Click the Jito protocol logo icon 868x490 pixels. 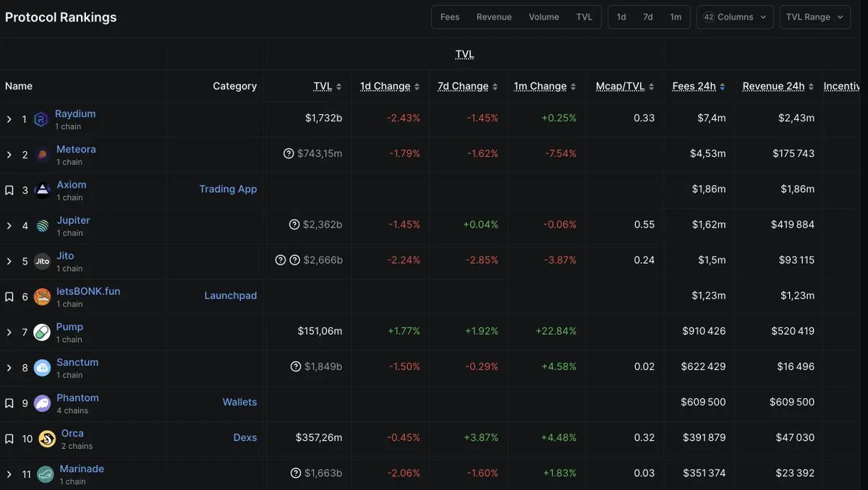(43, 261)
